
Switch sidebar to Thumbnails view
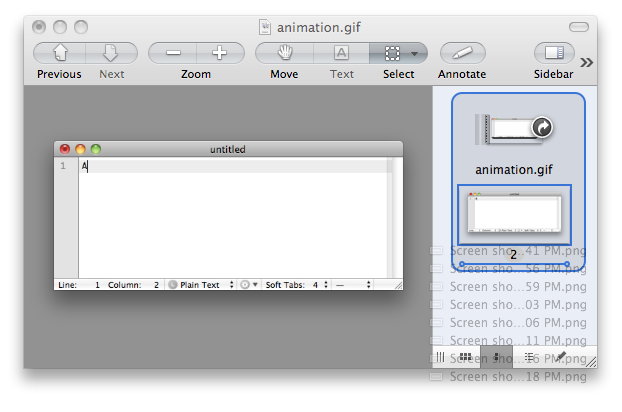(496, 357)
